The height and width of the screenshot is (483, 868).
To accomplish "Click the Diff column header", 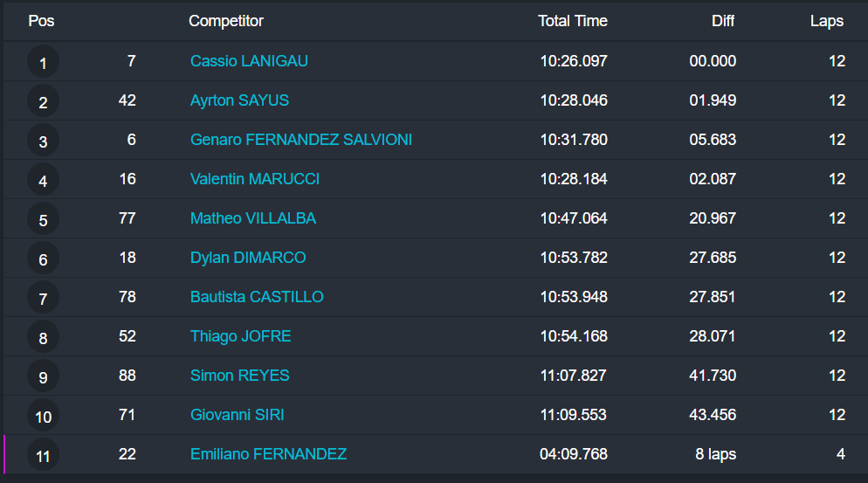I will point(723,21).
